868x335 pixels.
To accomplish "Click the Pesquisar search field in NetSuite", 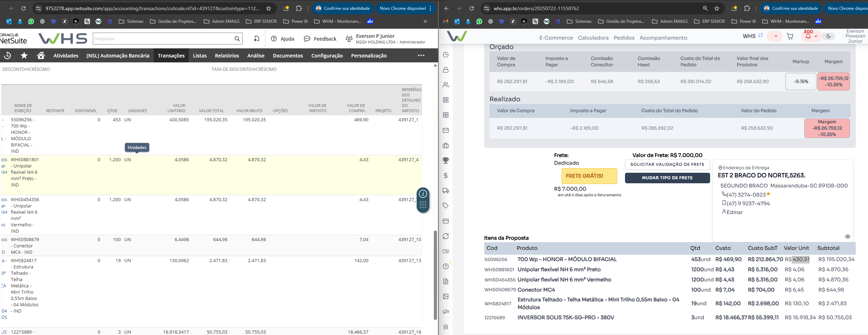I will (x=163, y=39).
